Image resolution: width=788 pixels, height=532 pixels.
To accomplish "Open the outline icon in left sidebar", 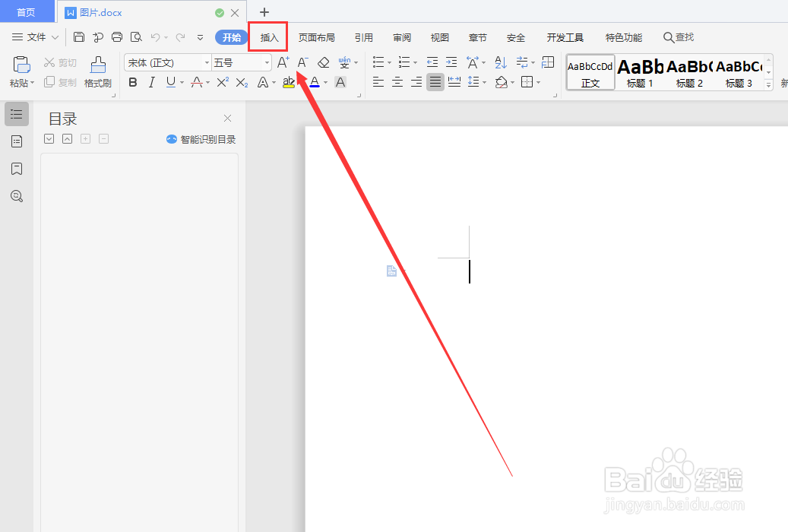I will pos(17,114).
